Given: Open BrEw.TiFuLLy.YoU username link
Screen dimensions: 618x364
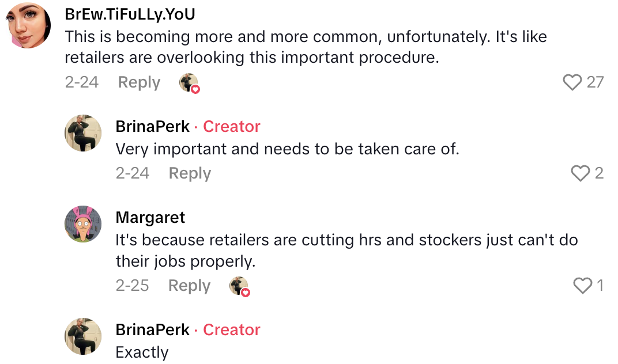Looking at the screenshot, I should [x=130, y=14].
